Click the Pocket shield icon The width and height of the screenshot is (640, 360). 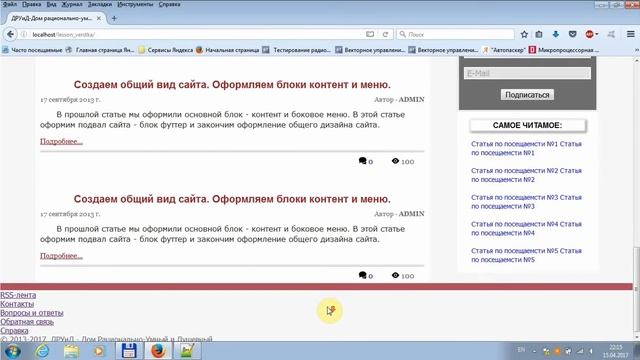click(x=573, y=34)
